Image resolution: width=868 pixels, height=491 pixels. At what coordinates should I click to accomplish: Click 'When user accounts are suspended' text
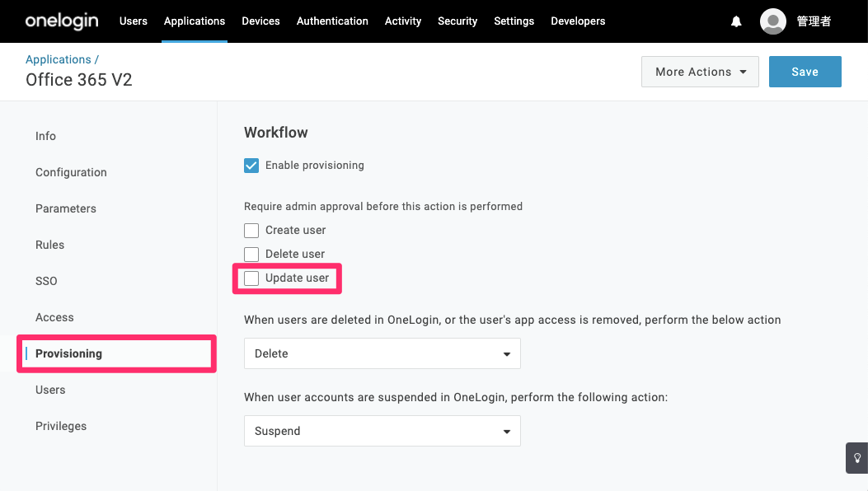point(456,397)
